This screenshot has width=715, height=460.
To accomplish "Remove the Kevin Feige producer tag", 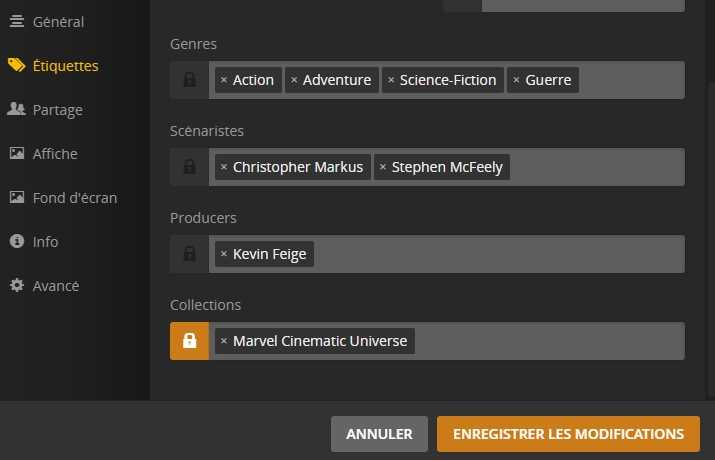I will point(223,254).
